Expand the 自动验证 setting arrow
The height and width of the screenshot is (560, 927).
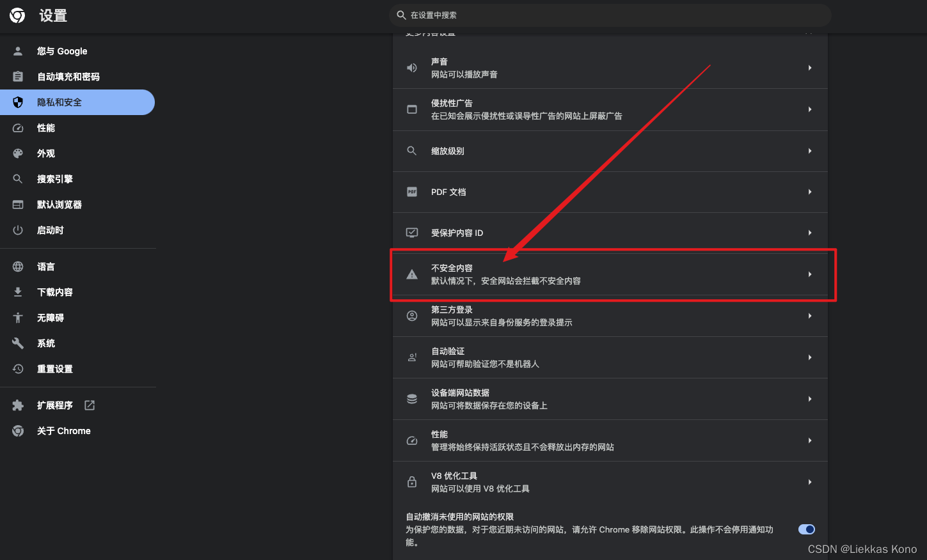pyautogui.click(x=810, y=357)
